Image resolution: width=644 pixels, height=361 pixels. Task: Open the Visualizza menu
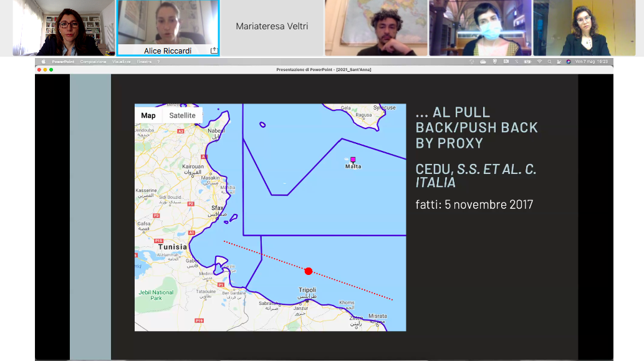tap(122, 62)
